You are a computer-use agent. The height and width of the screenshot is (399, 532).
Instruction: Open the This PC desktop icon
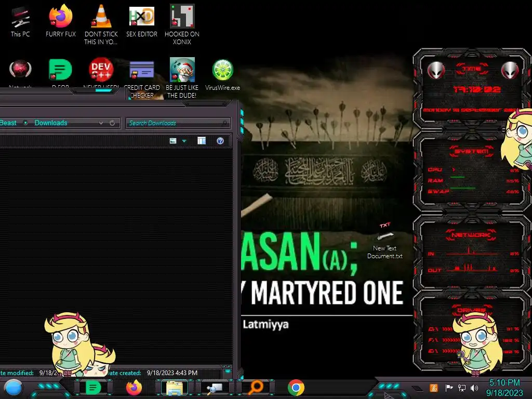click(20, 21)
